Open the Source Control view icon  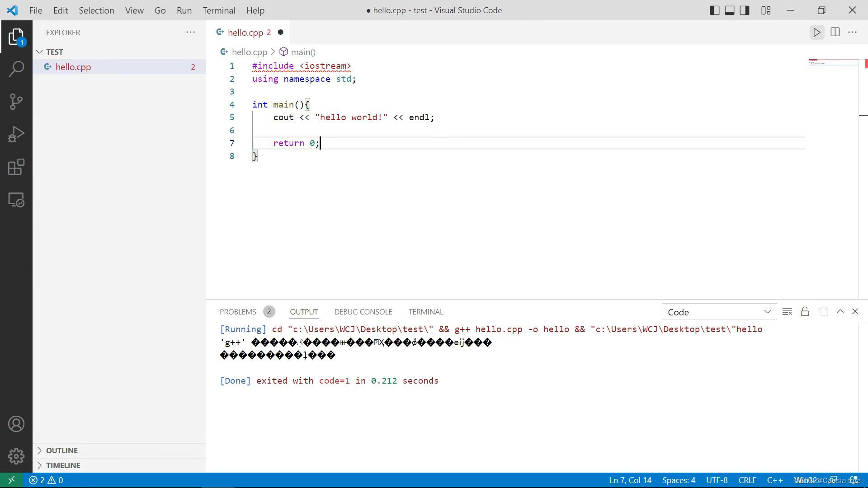[16, 102]
